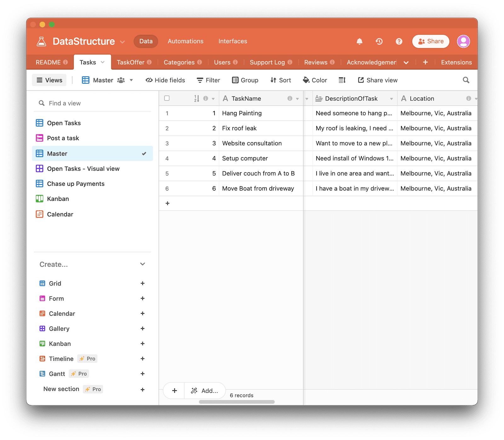Select all records with the header checkbox
This screenshot has height=440, width=504.
[x=167, y=98]
